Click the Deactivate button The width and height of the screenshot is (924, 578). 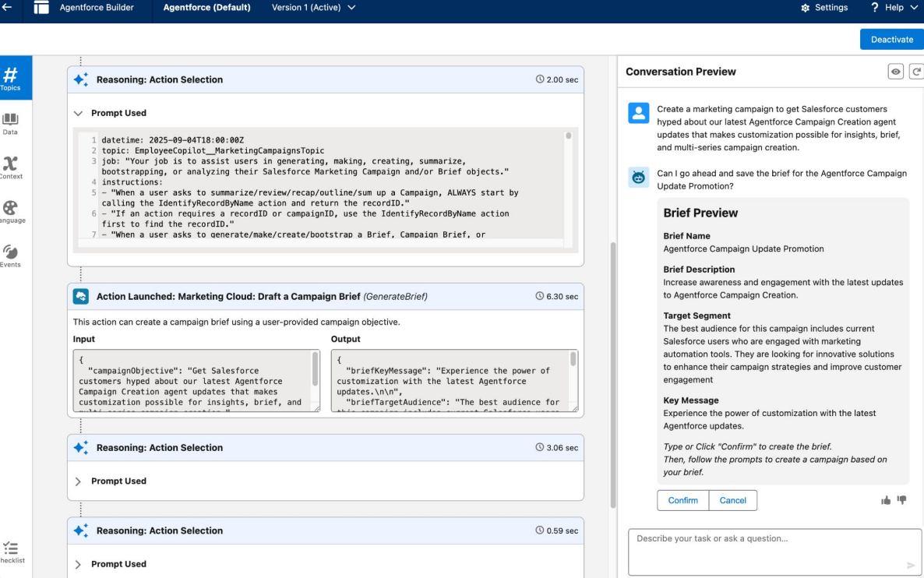tap(891, 40)
